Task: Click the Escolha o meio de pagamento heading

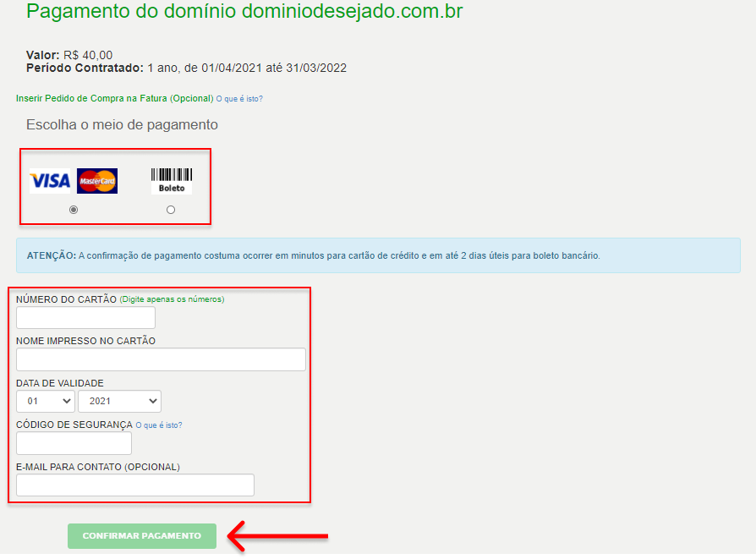Action: [x=122, y=125]
